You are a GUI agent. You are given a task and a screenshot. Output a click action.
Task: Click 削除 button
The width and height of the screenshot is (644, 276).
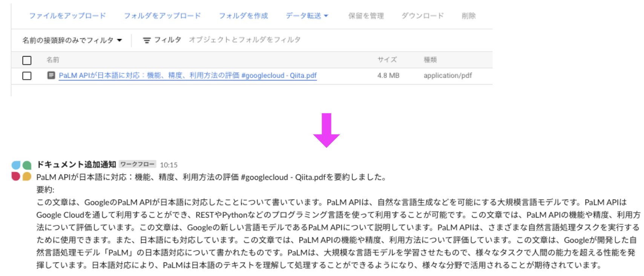(469, 16)
